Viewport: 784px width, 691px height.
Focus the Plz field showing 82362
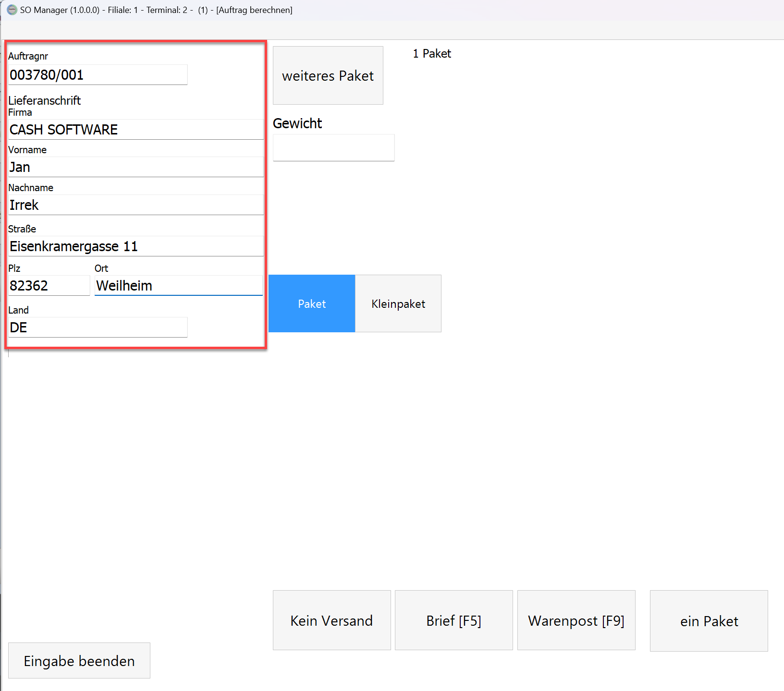49,286
